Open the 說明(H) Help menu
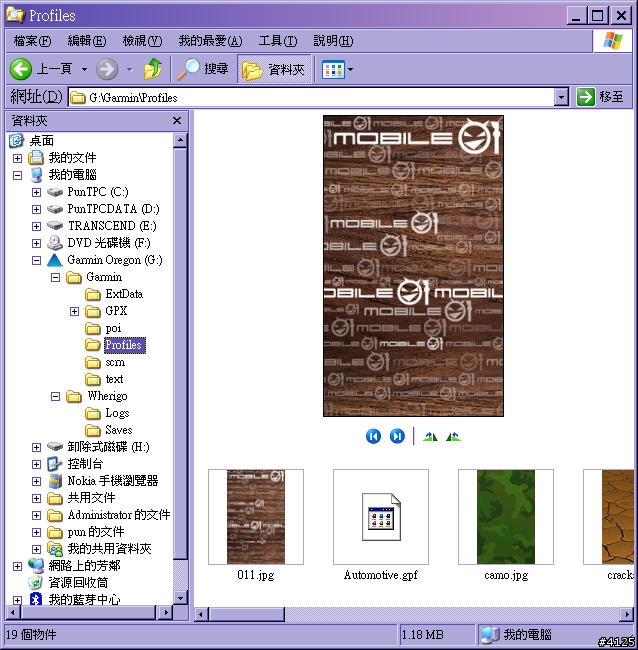638x650 pixels. (333, 41)
